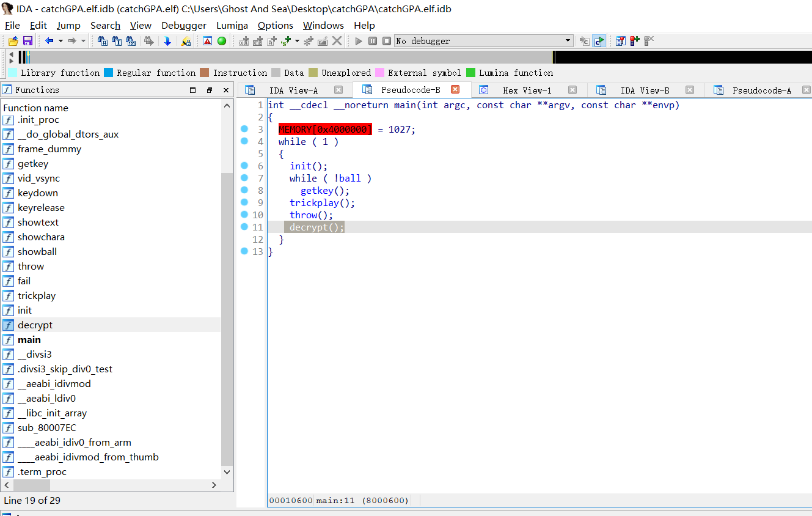Click the Save database icon
This screenshot has height=516, width=812.
[x=27, y=41]
